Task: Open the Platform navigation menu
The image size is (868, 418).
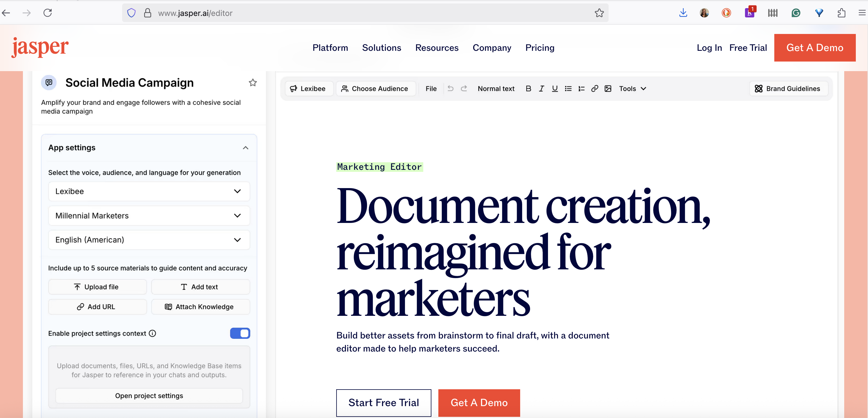Action: point(330,48)
